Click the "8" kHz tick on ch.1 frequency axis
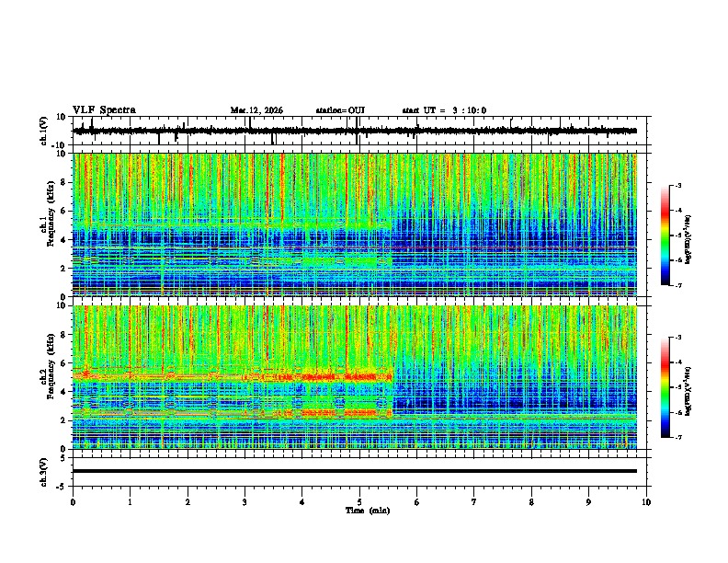Screen dimensions: 728x563 [64, 182]
